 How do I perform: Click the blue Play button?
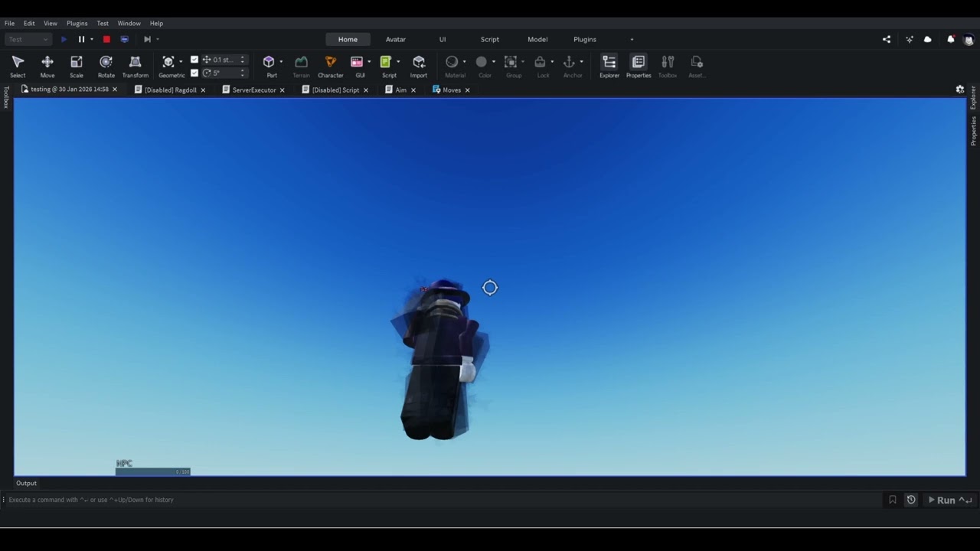click(64, 39)
